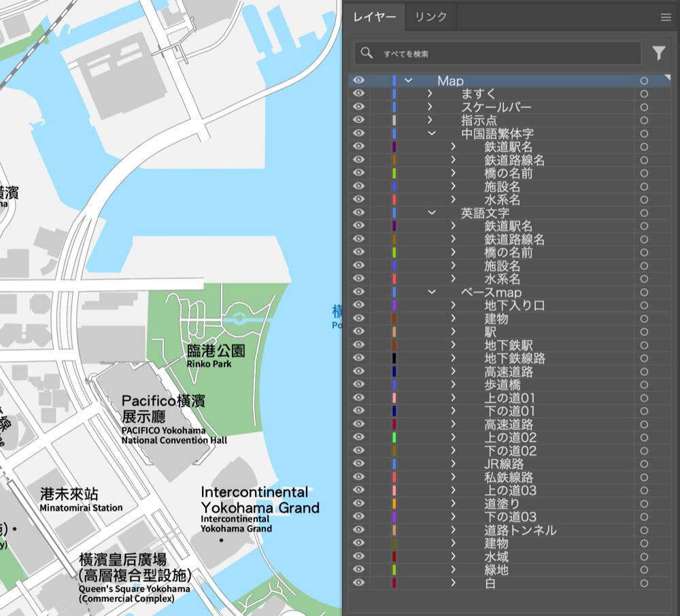Click the target circle for 水域 layer
680x616 pixels.
tap(644, 557)
